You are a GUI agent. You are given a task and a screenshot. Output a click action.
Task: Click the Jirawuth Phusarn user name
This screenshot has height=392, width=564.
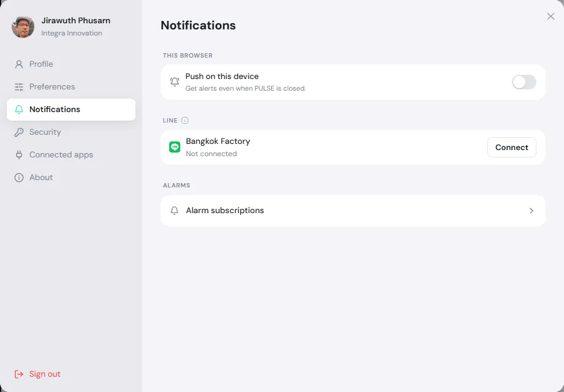(75, 20)
